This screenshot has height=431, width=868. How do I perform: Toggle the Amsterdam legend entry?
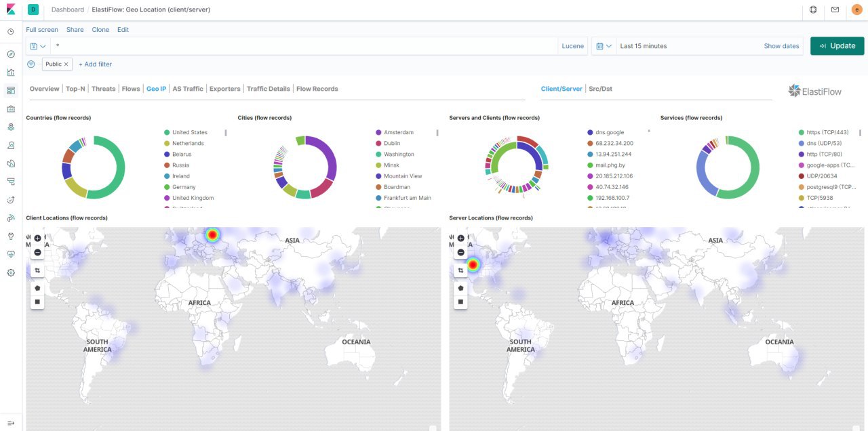click(x=398, y=132)
